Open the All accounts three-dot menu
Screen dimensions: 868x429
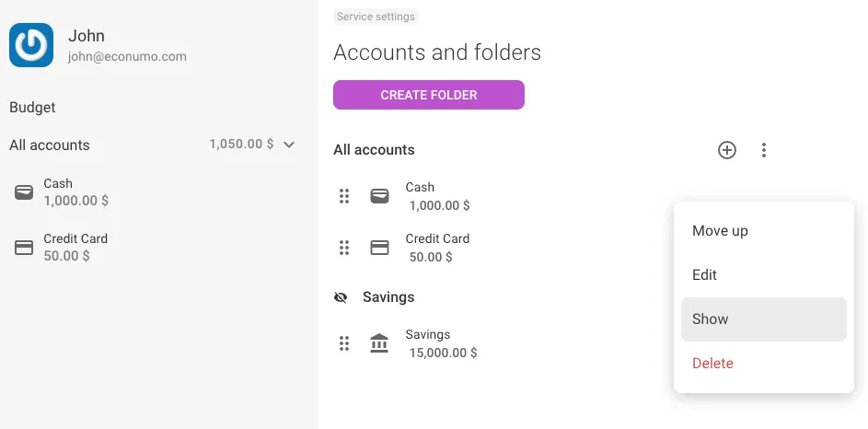coord(763,150)
